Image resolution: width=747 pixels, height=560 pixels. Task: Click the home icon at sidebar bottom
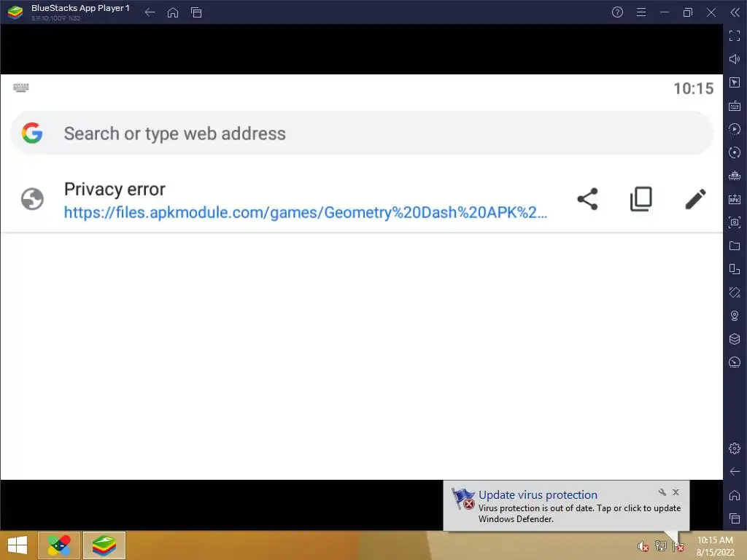point(735,495)
